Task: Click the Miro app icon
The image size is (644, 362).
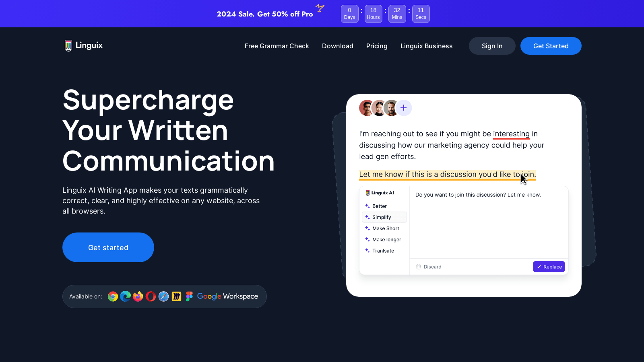Action: (x=176, y=296)
